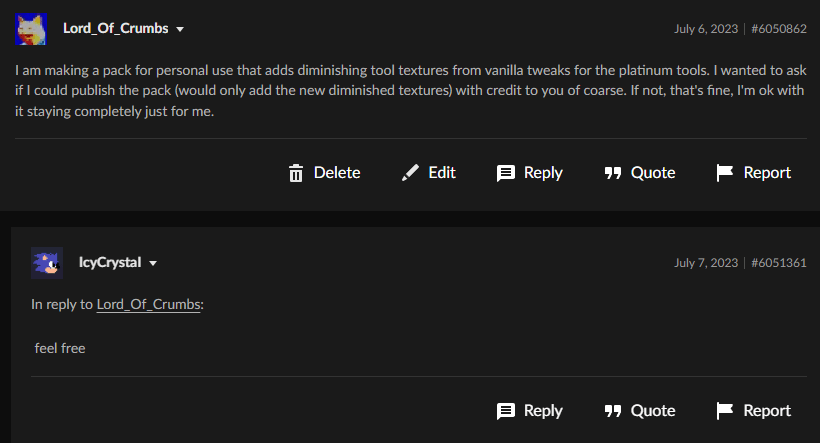Open post permalink #6051361
Image resolution: width=820 pixels, height=443 pixels.
tap(778, 263)
